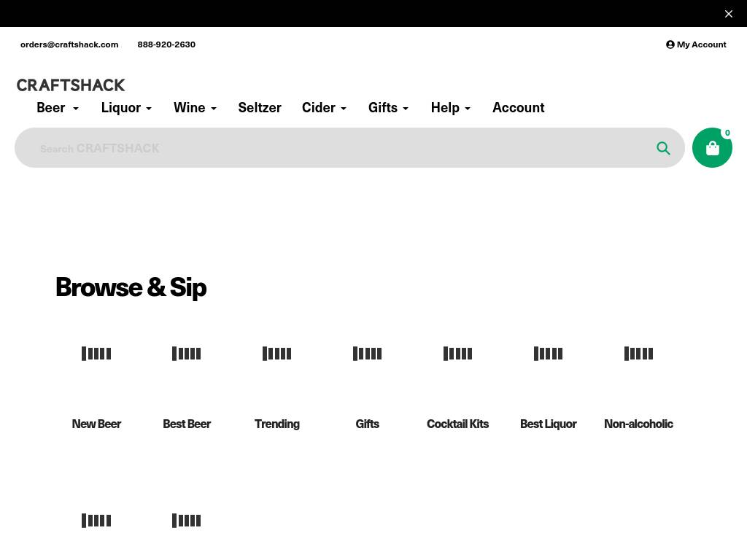Select Seltzer in the navigation bar
Screen dimensions: 747x560
[260, 107]
